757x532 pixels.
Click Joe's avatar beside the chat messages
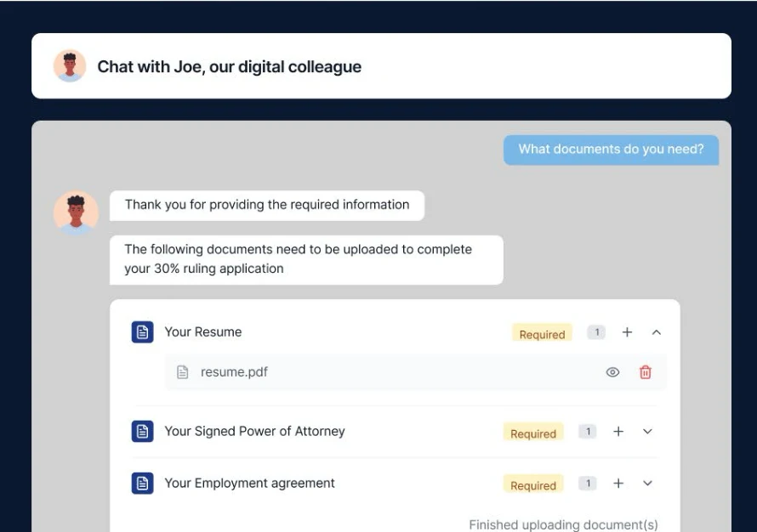(76, 212)
